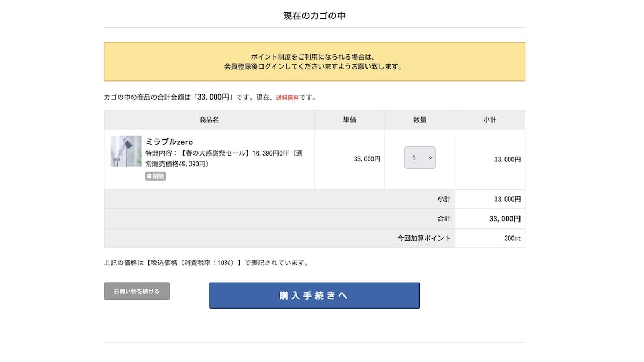Click the 現在のカゴの中 page heading
Viewport: 644px width, 362px height.
click(x=314, y=16)
